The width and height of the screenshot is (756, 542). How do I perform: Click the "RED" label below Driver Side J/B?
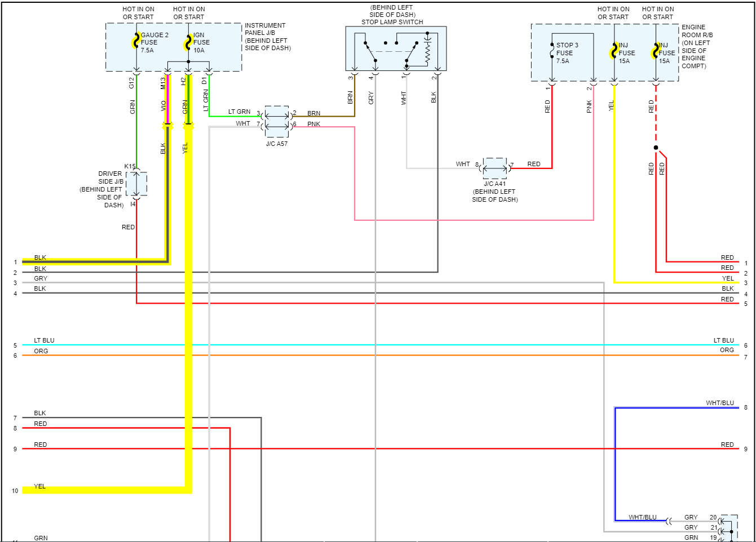(x=128, y=227)
